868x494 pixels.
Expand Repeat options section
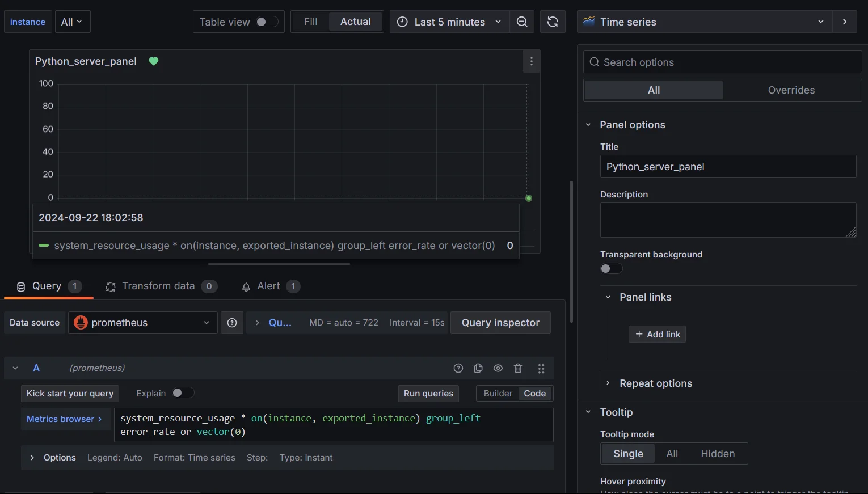coord(655,383)
